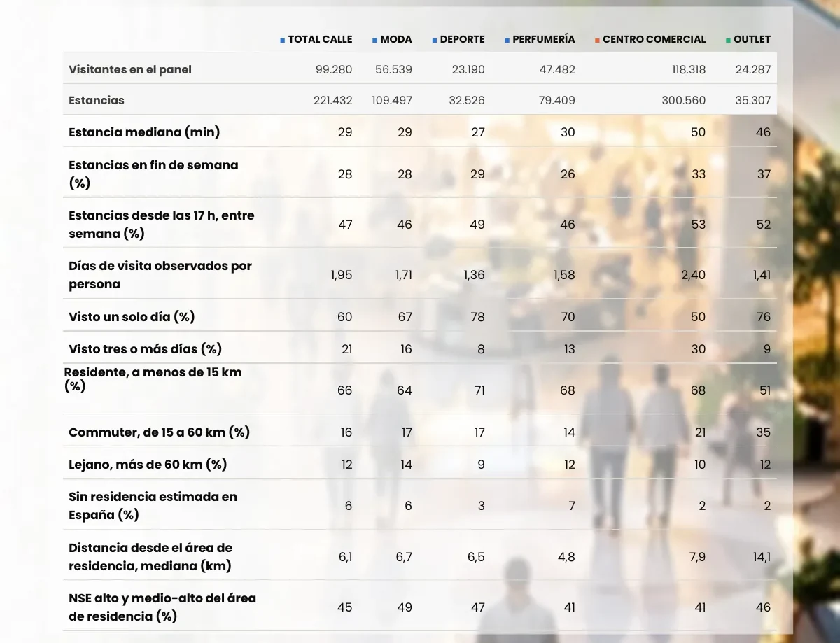Screen dimensions: 840x643
Task: Click the 'Estancia mediana (min)' row label
Action: click(144, 132)
